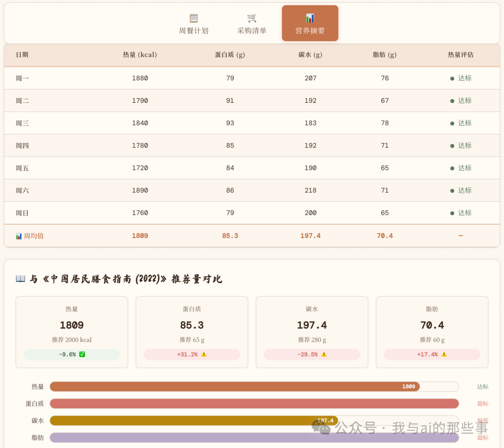504x448 pixels.
Task: Open the 碳水 comparison card
Action: coord(312,332)
